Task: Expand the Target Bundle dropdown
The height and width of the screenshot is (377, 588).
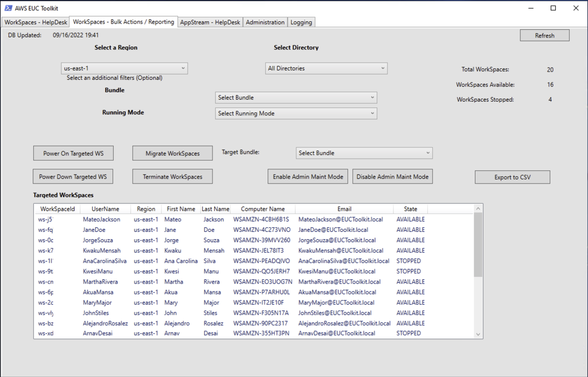Action: [x=363, y=153]
